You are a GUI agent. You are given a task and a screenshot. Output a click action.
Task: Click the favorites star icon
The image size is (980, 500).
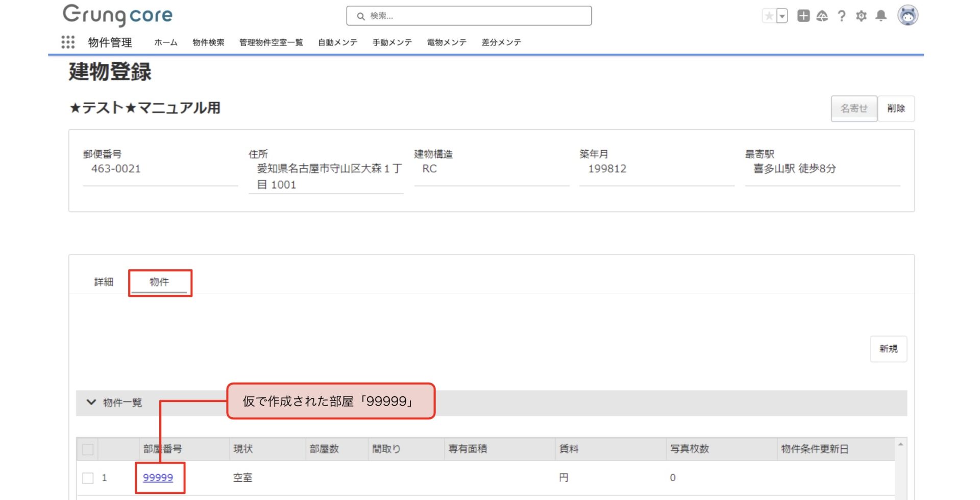click(769, 16)
